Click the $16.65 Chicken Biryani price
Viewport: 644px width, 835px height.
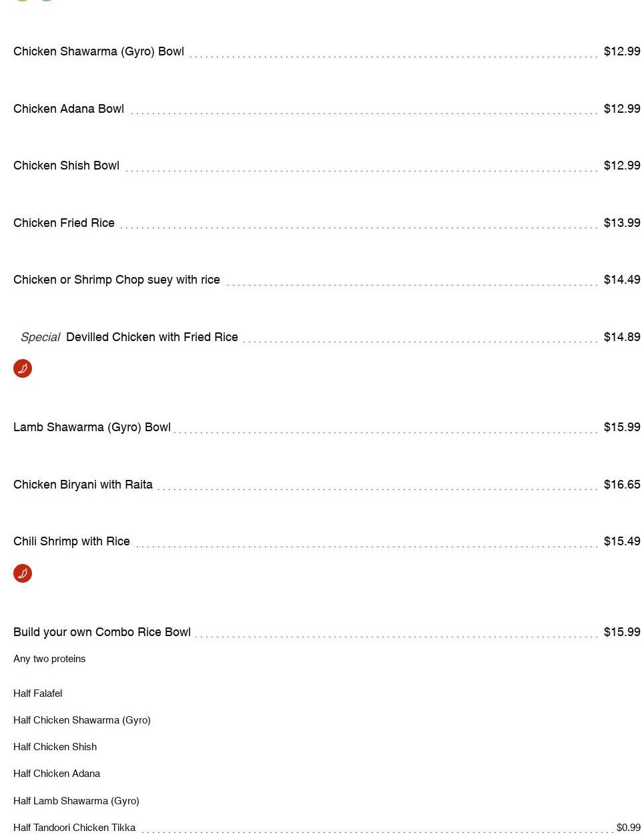[x=622, y=485]
